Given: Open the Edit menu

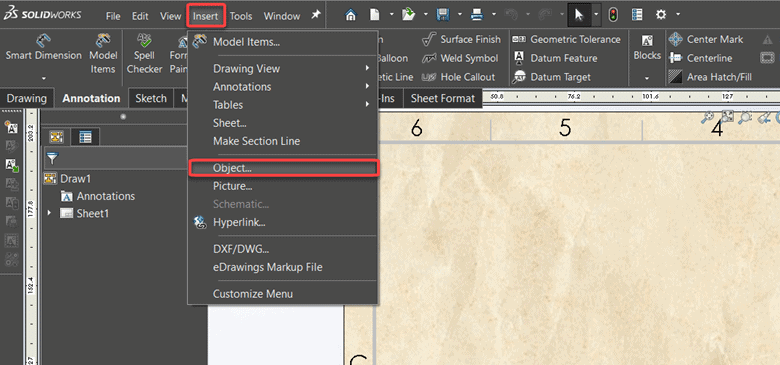Looking at the screenshot, I should (140, 16).
